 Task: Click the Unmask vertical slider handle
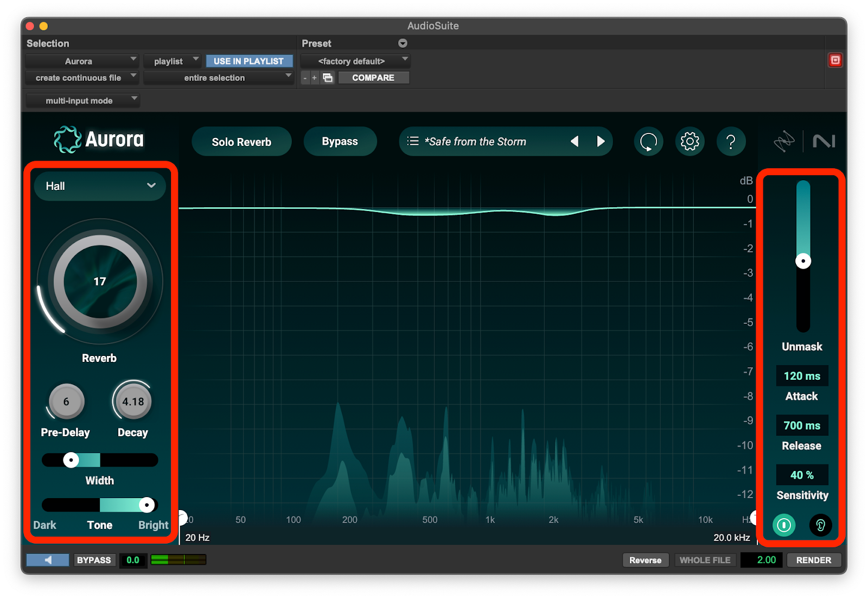(803, 261)
